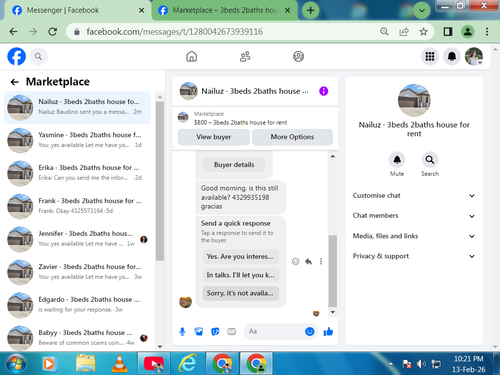Open Friends icon in top navigation
This screenshot has height=375, width=500.
click(x=245, y=57)
